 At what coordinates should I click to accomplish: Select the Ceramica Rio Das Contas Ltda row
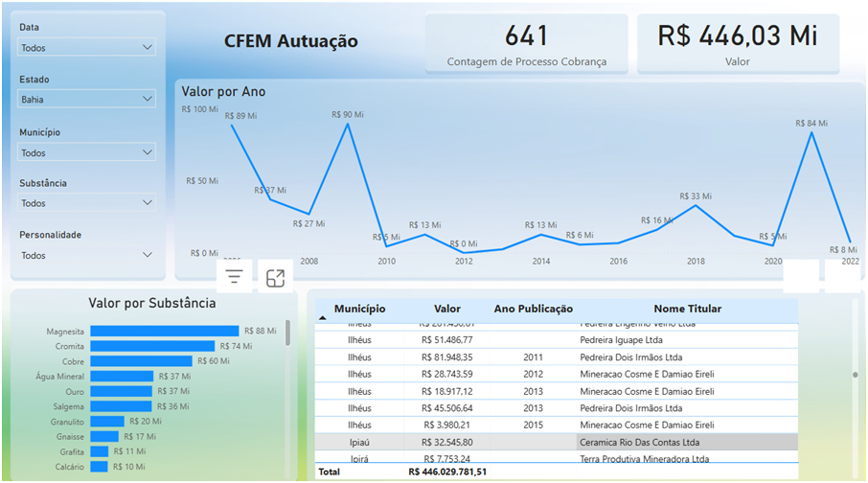click(647, 443)
